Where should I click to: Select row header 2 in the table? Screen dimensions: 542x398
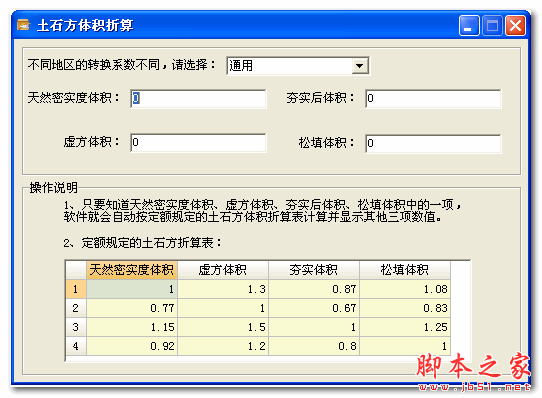pyautogui.click(x=76, y=308)
